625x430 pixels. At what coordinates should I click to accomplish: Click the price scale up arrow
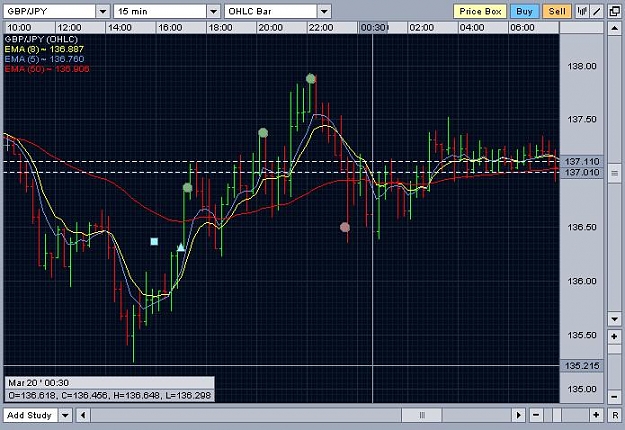[614, 28]
